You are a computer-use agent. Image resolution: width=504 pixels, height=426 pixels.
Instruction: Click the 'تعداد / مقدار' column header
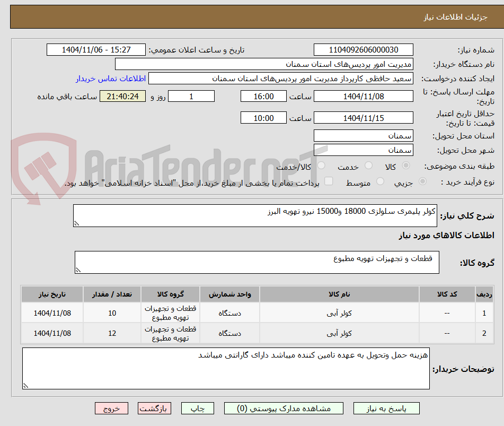tap(112, 294)
